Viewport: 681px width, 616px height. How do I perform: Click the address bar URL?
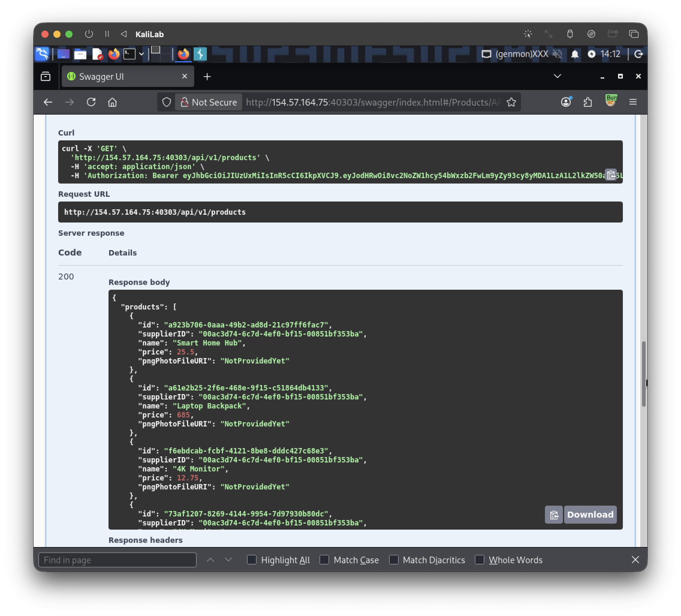pos(373,102)
